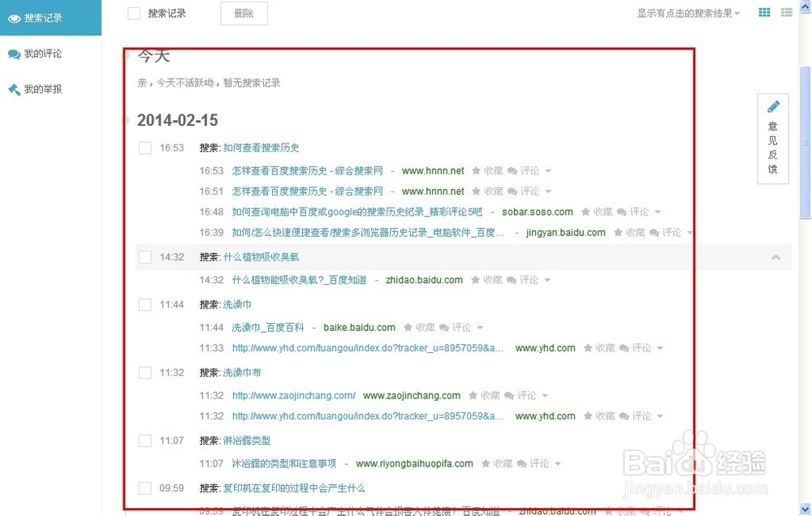Switch to list view icon
812x516 pixels.
786,12
